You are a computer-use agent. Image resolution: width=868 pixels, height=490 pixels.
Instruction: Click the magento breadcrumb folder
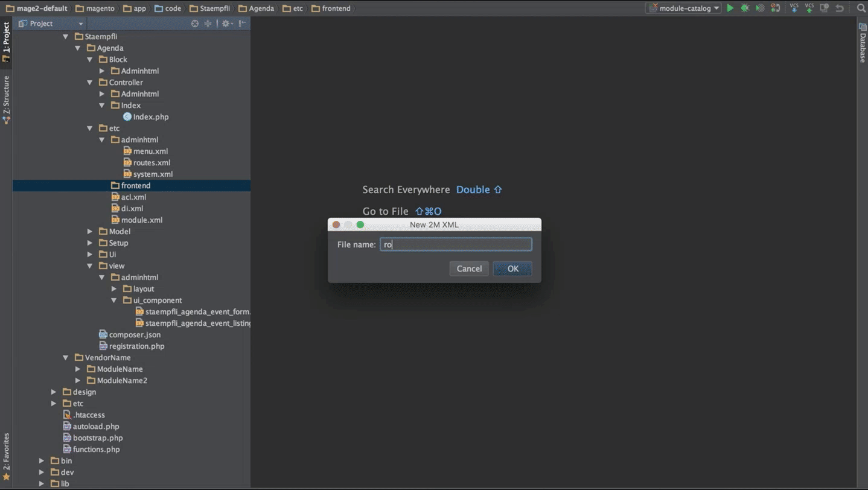click(x=95, y=8)
